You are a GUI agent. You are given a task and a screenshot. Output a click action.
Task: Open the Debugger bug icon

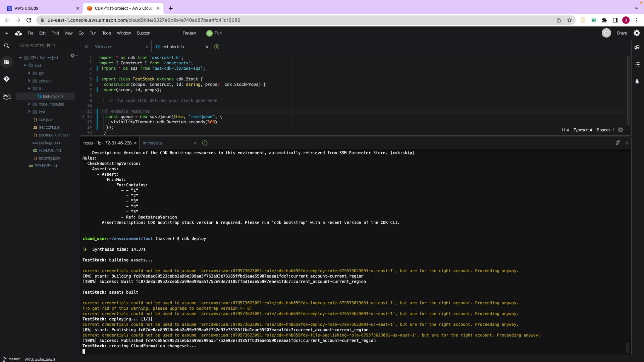pyautogui.click(x=637, y=81)
